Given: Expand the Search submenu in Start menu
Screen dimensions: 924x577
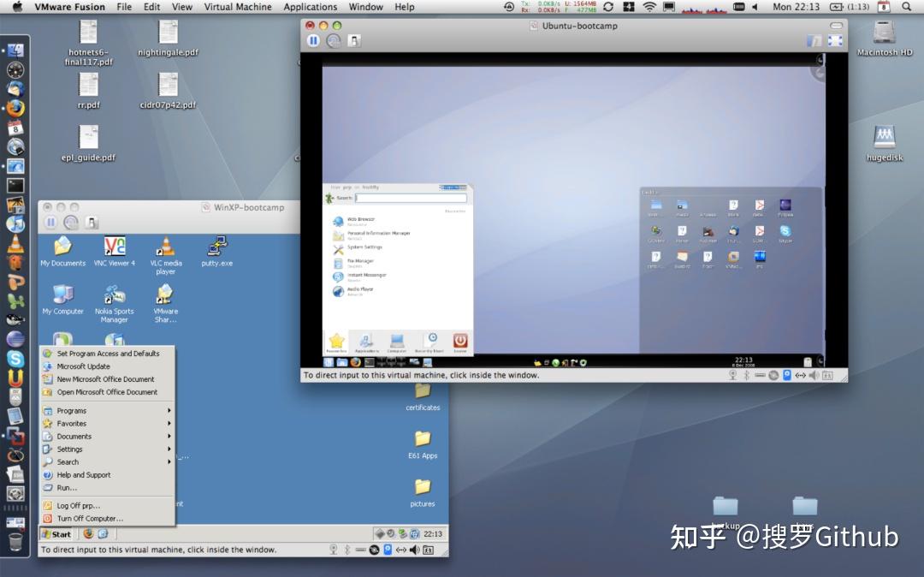Looking at the screenshot, I should (x=107, y=462).
